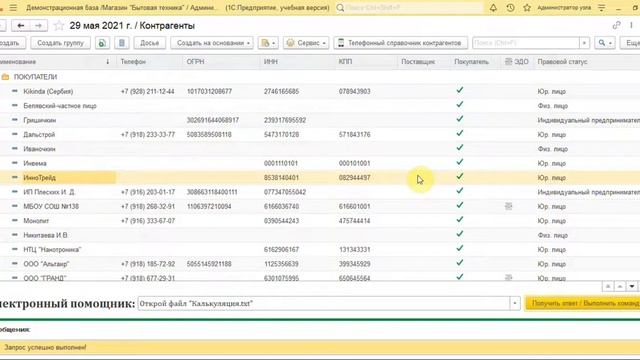Select the Дальстрой contractor row
The width and height of the screenshot is (640, 360).
(x=320, y=135)
